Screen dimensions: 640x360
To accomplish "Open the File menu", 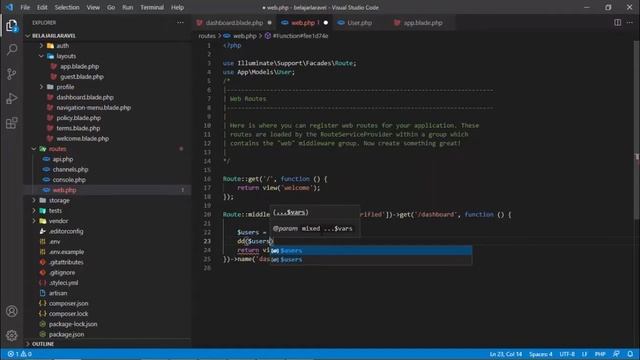I will coord(25,7).
